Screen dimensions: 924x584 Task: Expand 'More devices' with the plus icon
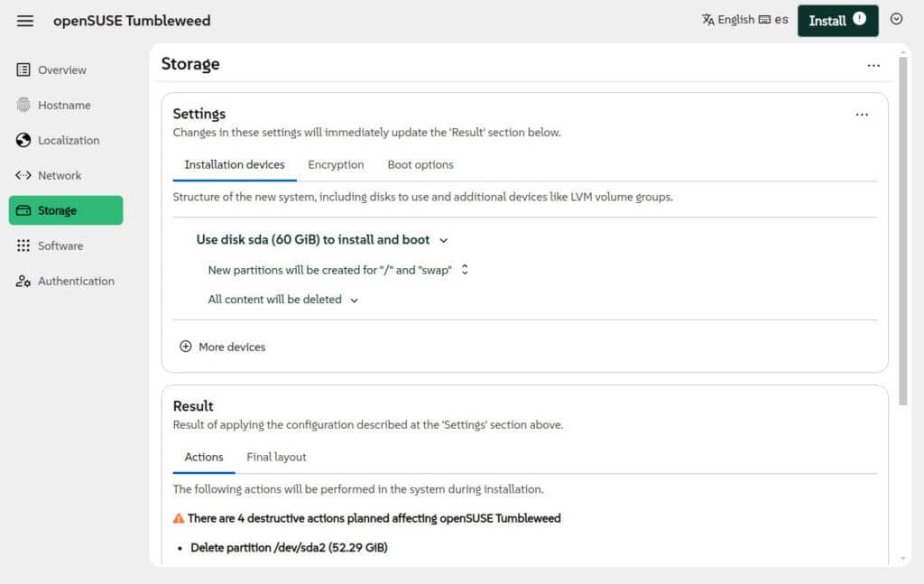[x=185, y=347]
